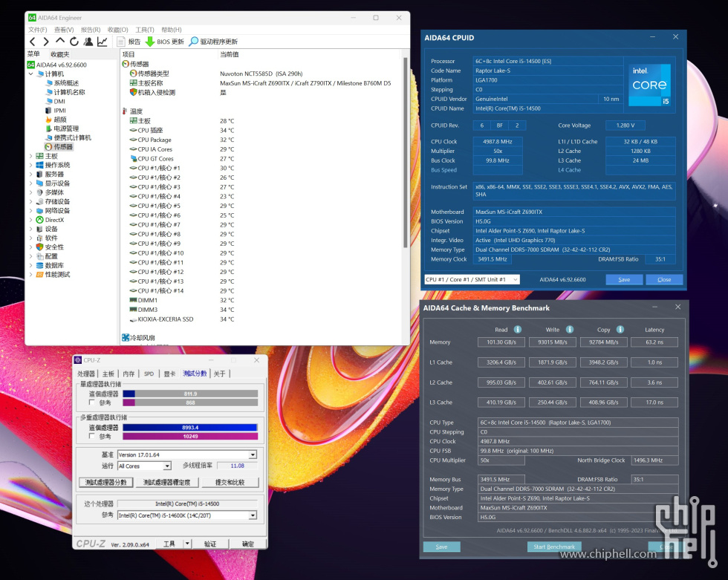Viewport: 728px width, 580px height.
Task: Open the 报告(R) menu
Action: tap(91, 30)
